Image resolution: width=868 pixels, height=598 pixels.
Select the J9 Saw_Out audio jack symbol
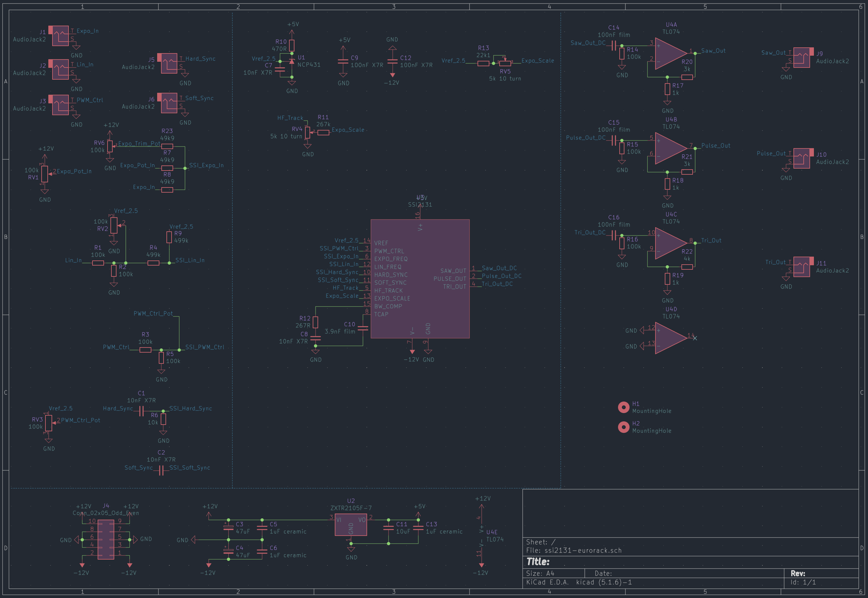tap(802, 57)
